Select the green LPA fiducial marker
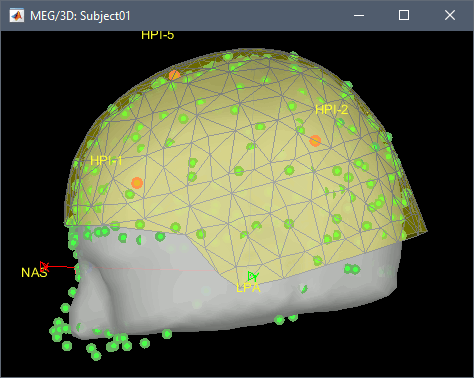This screenshot has height=378, width=474. click(253, 276)
